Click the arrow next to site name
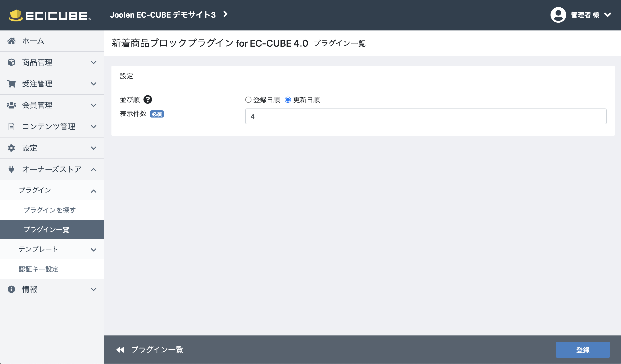Image resolution: width=621 pixels, height=364 pixels. point(225,14)
